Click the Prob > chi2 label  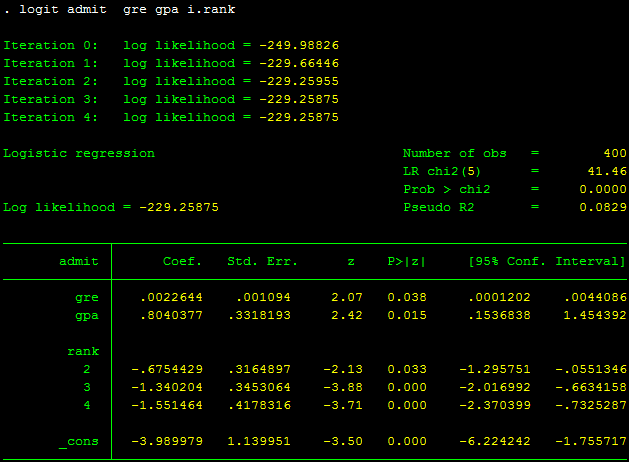pos(446,189)
